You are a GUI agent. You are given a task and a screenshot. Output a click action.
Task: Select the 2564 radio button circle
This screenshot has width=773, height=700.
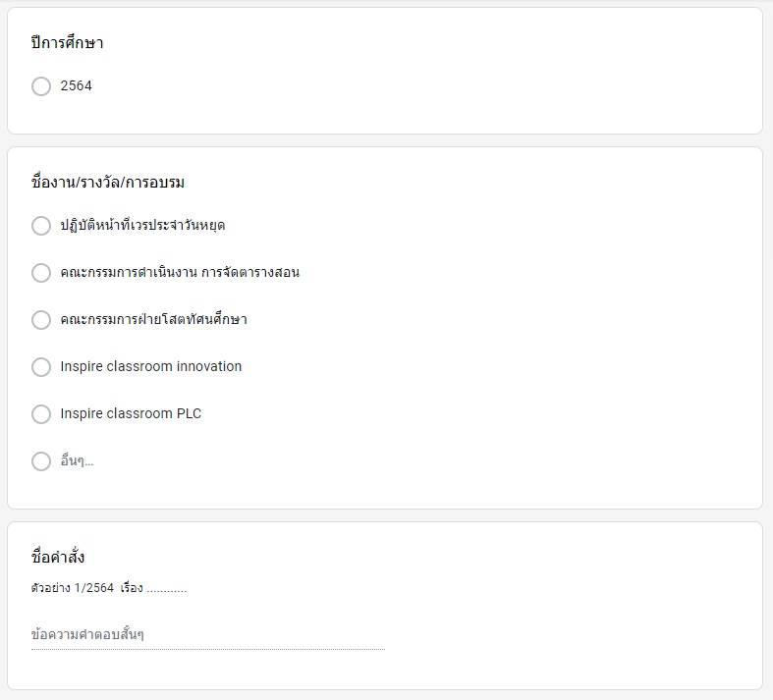coord(41,86)
